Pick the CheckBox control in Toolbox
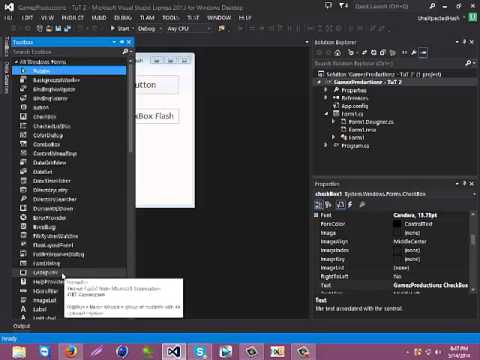 [44, 117]
